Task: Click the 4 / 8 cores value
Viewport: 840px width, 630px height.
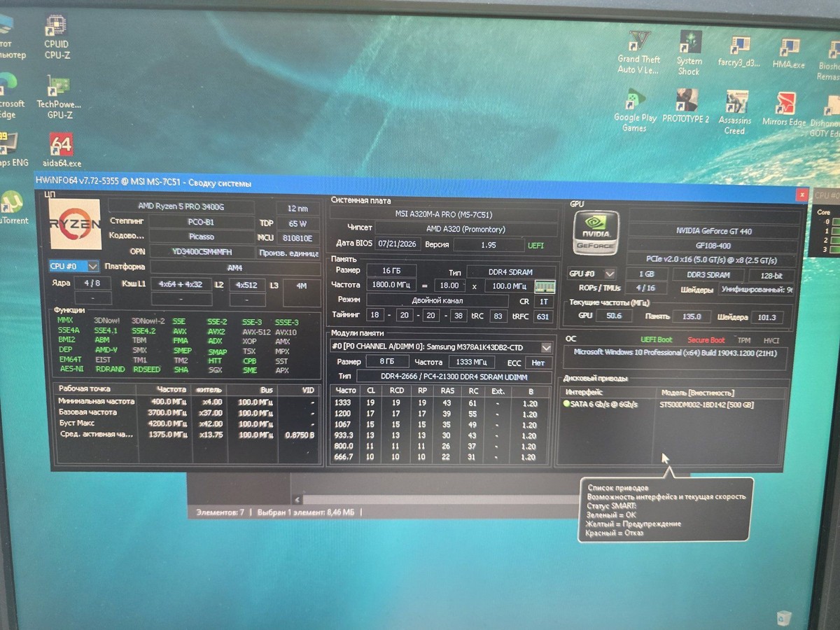Action: click(92, 283)
